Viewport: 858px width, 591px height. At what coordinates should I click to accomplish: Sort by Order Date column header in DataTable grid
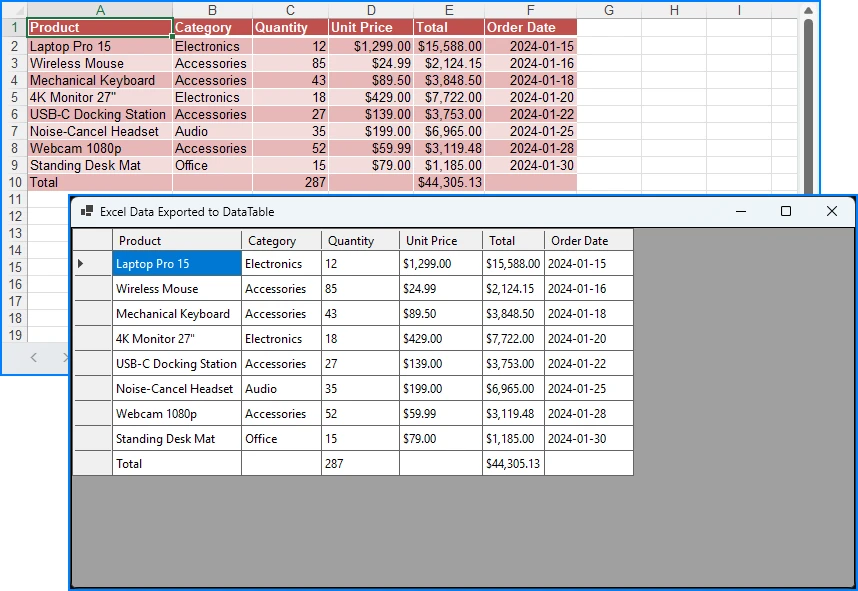[589, 240]
